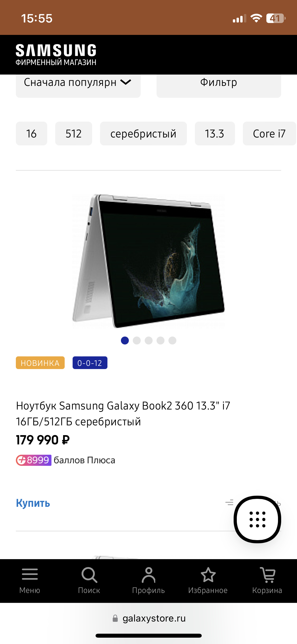Open the Galaxy Book2 360 product title
The height and width of the screenshot is (644, 297).
123,413
